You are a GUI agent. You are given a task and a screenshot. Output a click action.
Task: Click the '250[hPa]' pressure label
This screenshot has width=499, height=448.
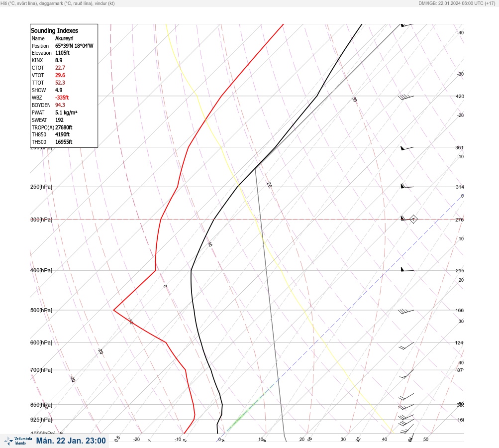click(41, 187)
